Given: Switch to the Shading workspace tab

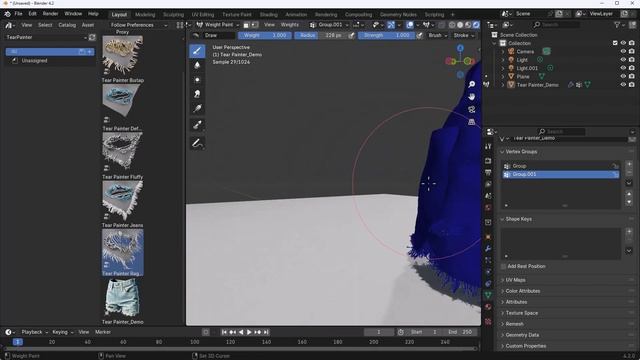Looking at the screenshot, I should [269, 14].
